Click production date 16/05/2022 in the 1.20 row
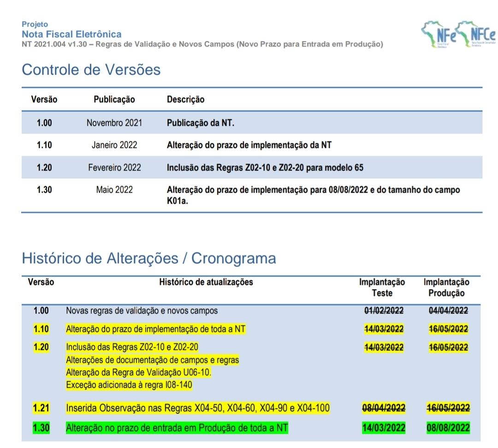This screenshot has height=448, width=498. tap(449, 348)
